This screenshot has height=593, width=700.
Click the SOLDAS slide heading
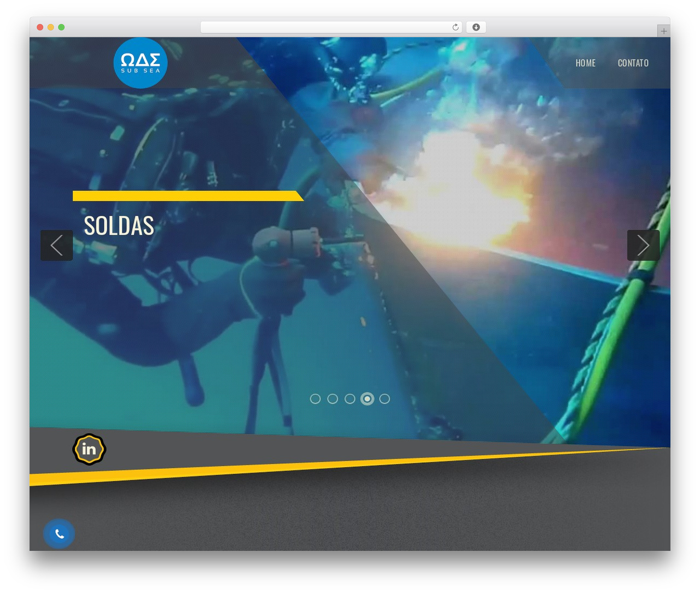(x=119, y=226)
